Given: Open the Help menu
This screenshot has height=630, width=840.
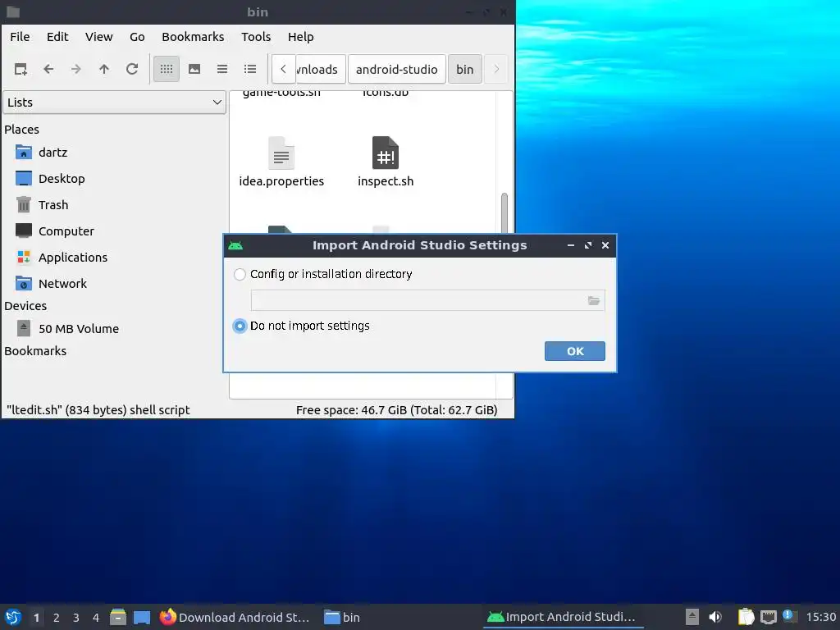Looking at the screenshot, I should (x=300, y=37).
